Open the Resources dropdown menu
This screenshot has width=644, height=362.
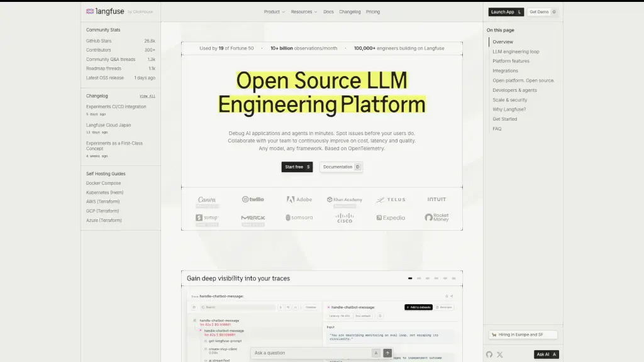[x=304, y=12]
